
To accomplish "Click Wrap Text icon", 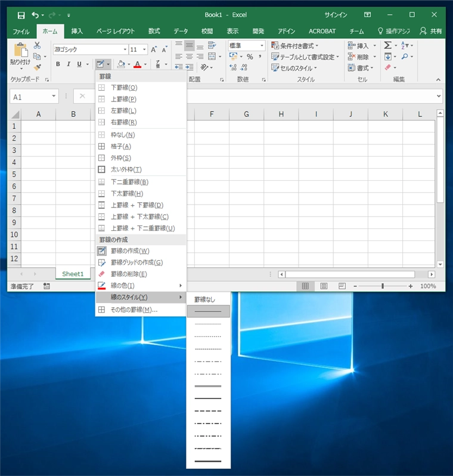I will [212, 45].
